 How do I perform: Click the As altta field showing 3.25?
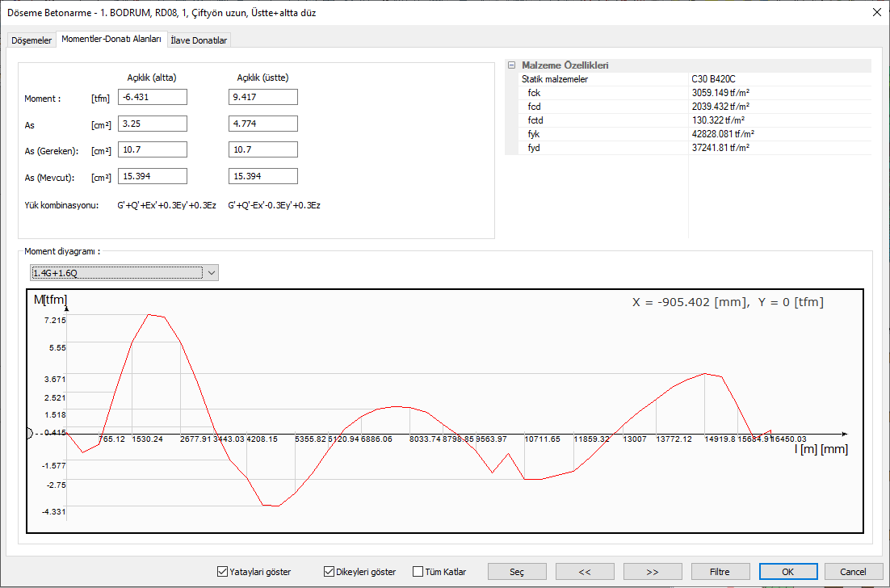152,124
